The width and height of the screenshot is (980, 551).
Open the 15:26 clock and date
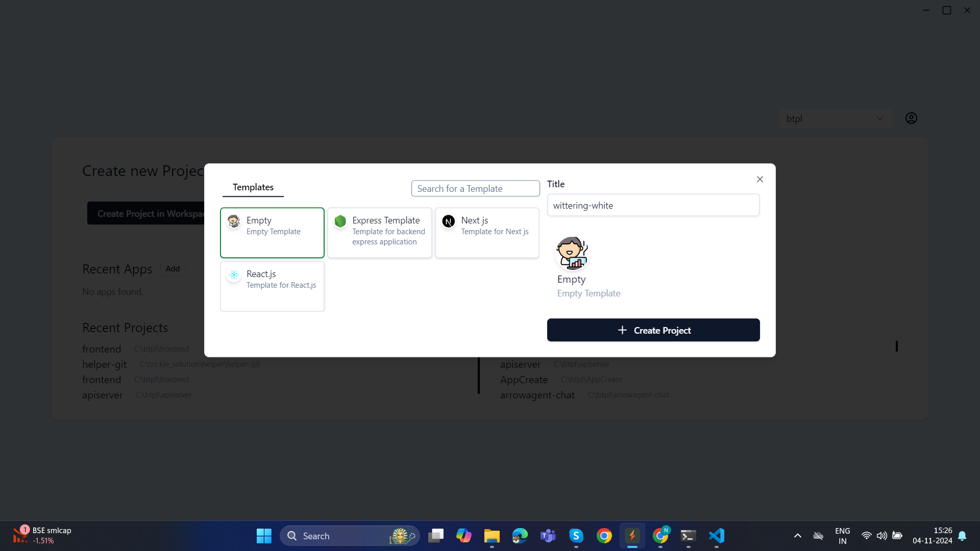coord(933,536)
